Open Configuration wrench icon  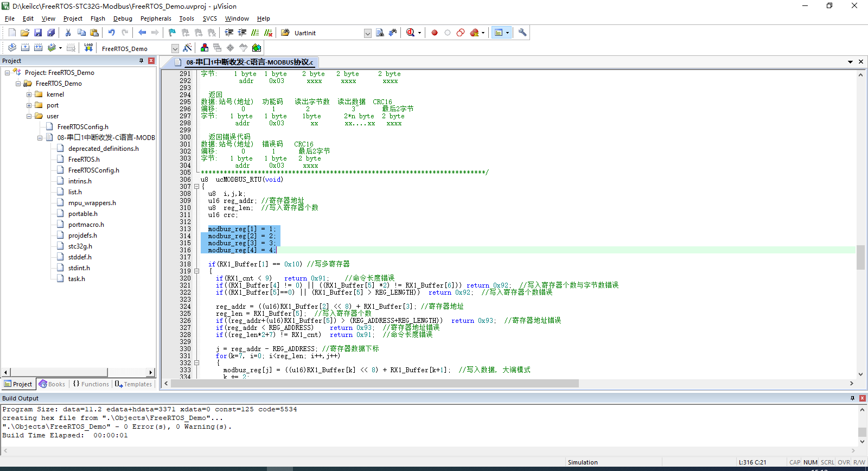pyautogui.click(x=522, y=33)
